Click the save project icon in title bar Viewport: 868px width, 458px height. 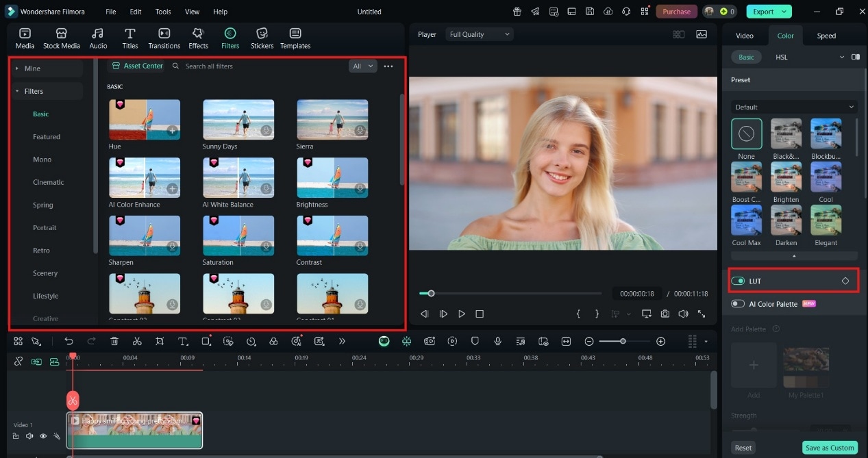coord(590,12)
